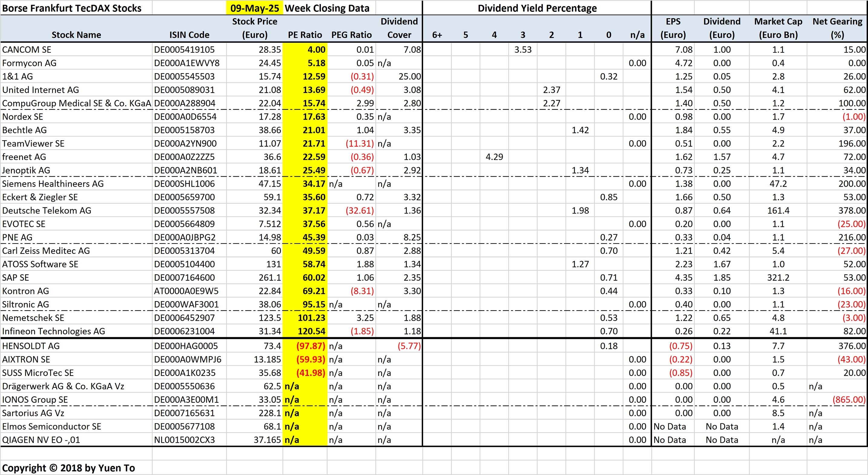The height and width of the screenshot is (475, 868).
Task: Select HENSOLDT AG PE ratio (97.87)
Action: pos(305,346)
